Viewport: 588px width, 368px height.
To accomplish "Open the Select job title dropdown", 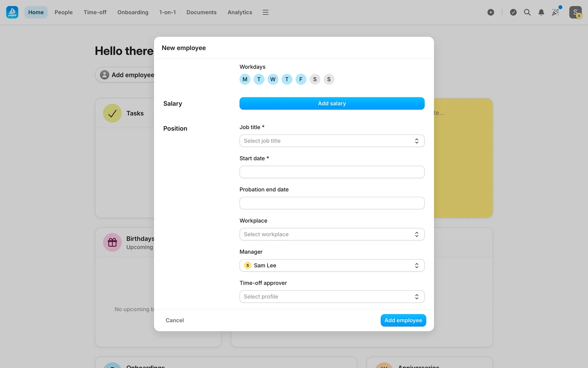I will click(332, 141).
